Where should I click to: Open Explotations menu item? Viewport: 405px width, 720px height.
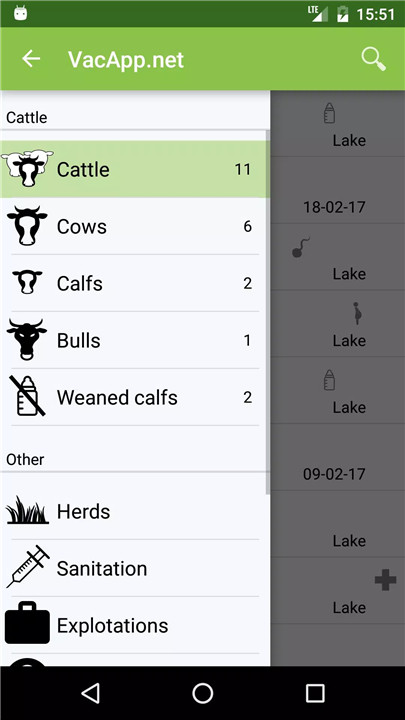coord(135,625)
